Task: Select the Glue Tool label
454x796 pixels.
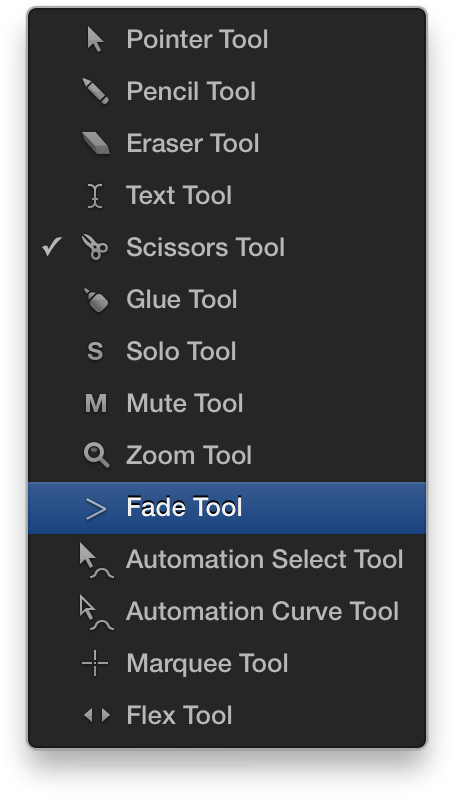Action: coord(182,300)
